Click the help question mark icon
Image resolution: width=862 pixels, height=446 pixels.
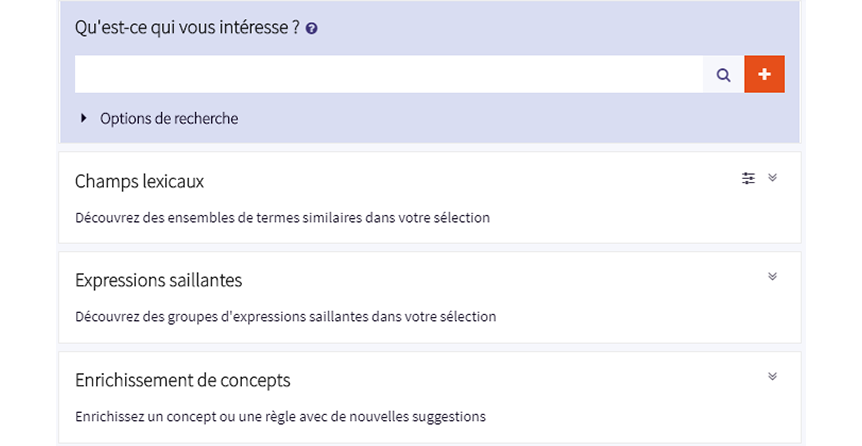pos(312,29)
